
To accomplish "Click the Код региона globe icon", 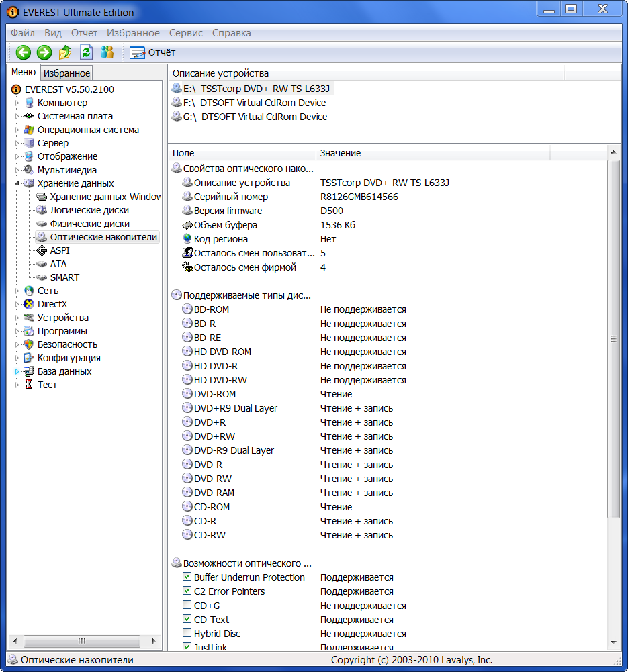I will pos(187,238).
